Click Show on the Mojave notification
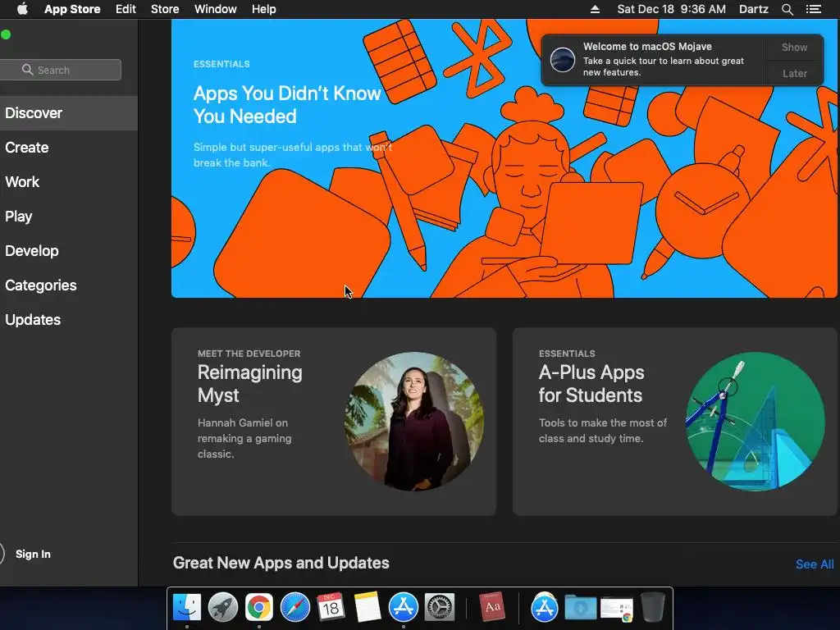 pyautogui.click(x=794, y=47)
